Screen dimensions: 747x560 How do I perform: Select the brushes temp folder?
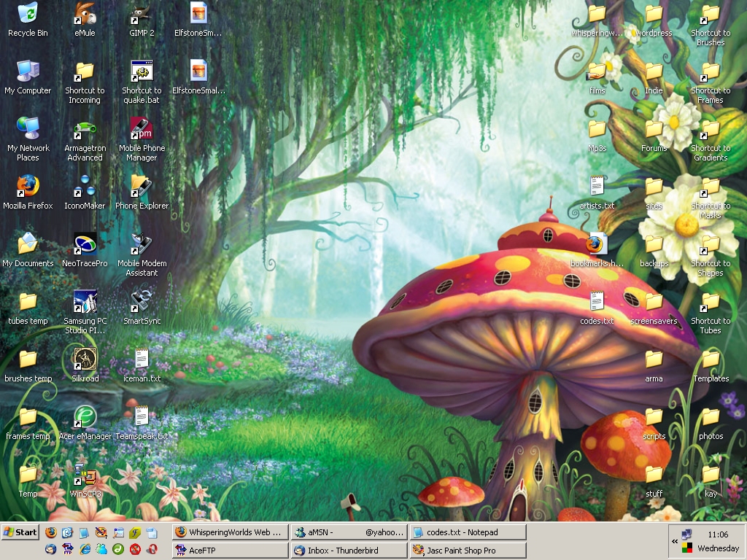pos(28,365)
